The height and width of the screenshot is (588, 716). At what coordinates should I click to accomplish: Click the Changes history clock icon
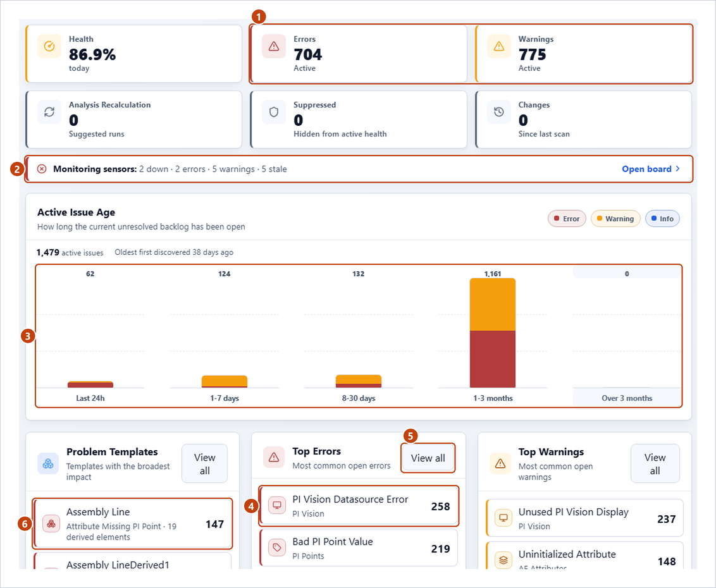point(498,112)
